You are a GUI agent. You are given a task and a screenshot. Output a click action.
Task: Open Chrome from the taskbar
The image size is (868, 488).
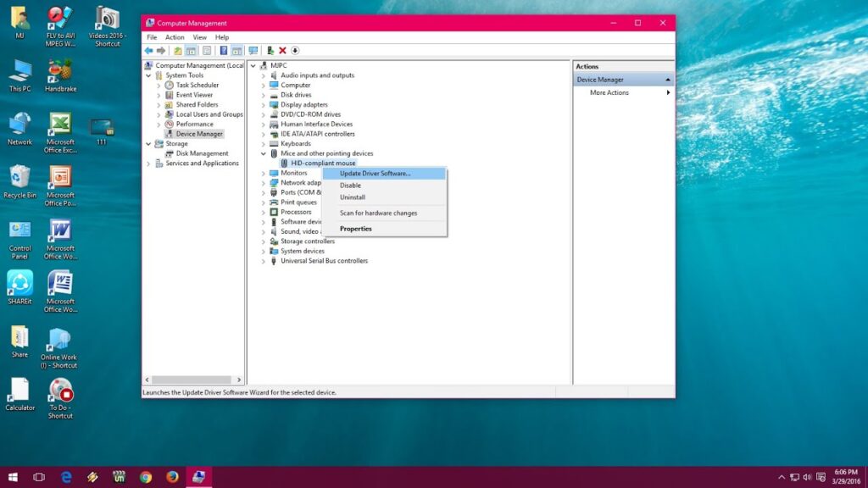pos(146,477)
